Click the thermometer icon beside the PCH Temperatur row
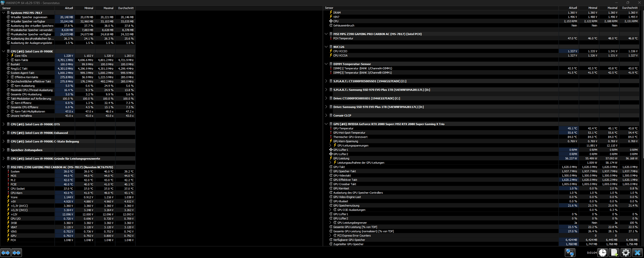Image resolution: width=644 pixels, height=258 pixels. [x=331, y=38]
